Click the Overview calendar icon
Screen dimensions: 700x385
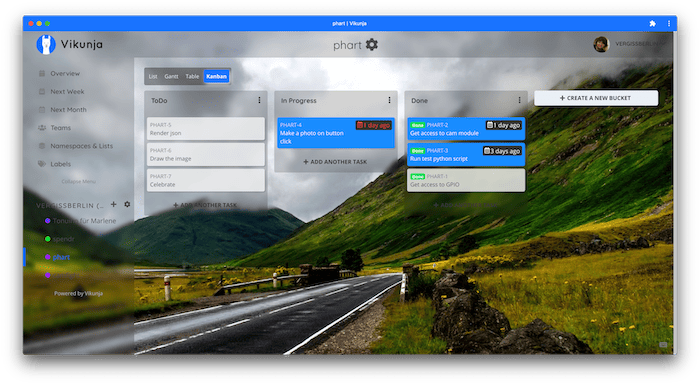pyautogui.click(x=42, y=73)
